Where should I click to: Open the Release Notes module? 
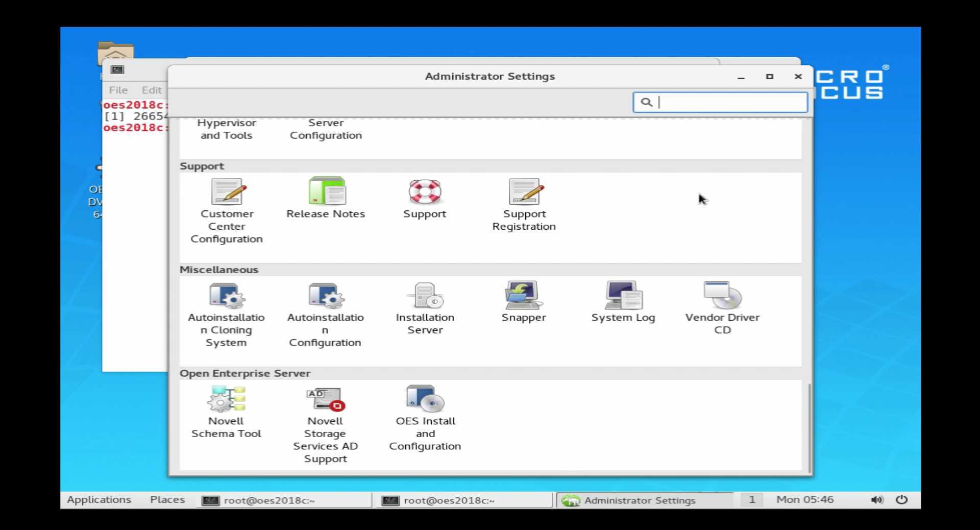(x=326, y=199)
